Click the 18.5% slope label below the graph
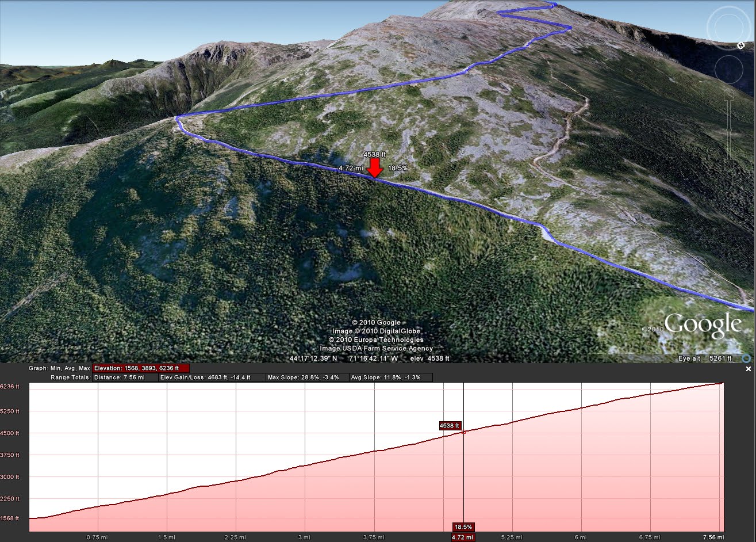The image size is (756, 542). tap(463, 526)
